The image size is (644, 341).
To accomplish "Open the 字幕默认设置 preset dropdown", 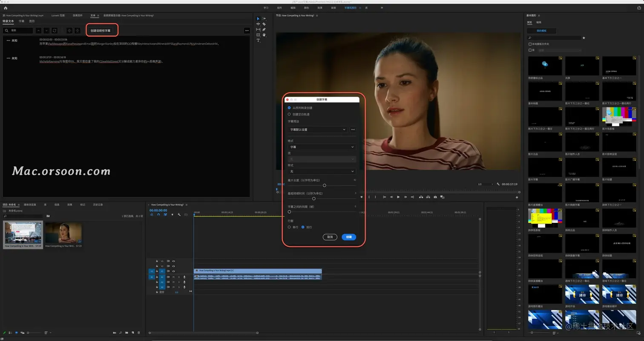I will pos(318,130).
